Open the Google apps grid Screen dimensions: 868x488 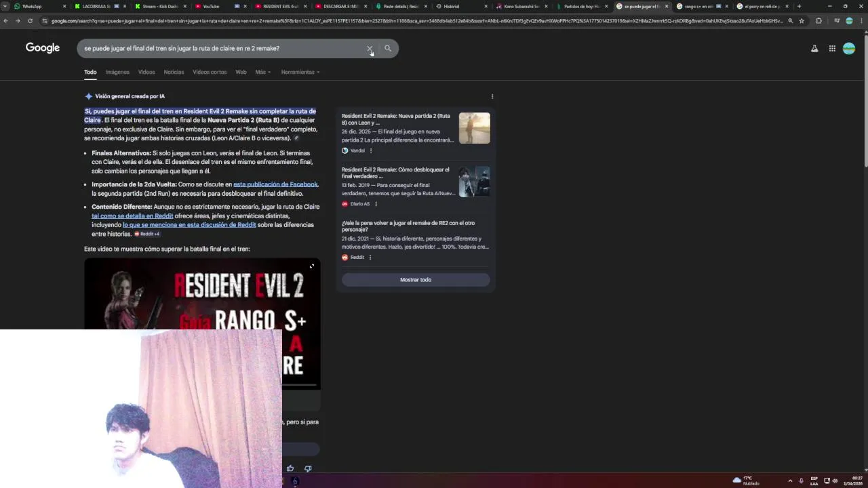coord(832,48)
